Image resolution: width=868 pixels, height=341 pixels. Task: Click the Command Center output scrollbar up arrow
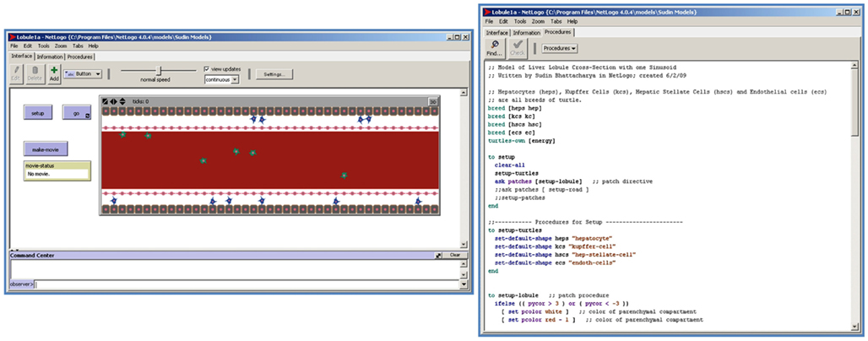pyautogui.click(x=464, y=263)
